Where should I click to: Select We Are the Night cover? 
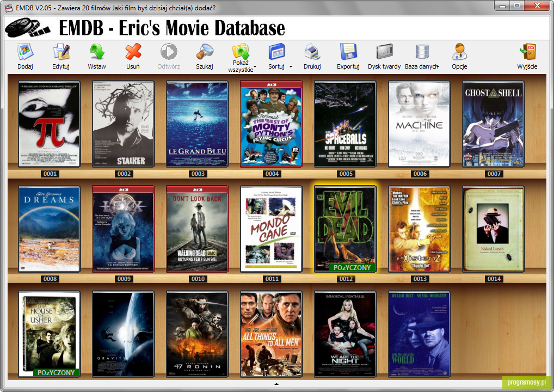(345, 334)
